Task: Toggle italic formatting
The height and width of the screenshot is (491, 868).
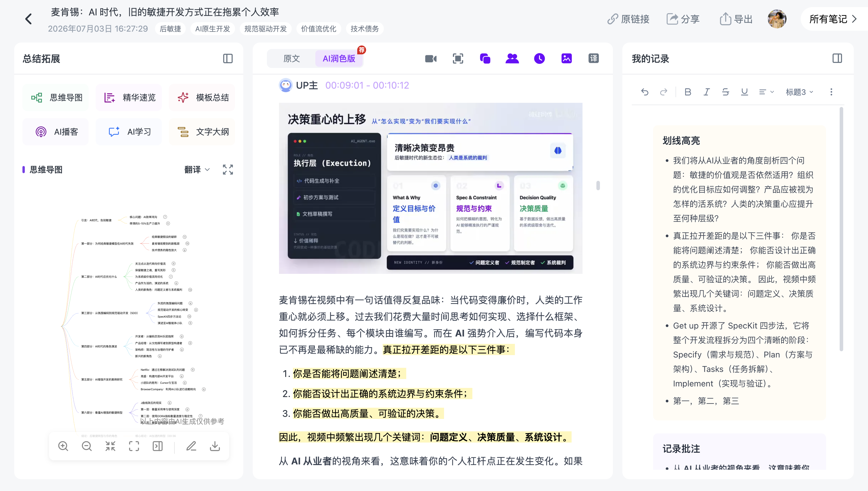Action: (x=707, y=92)
